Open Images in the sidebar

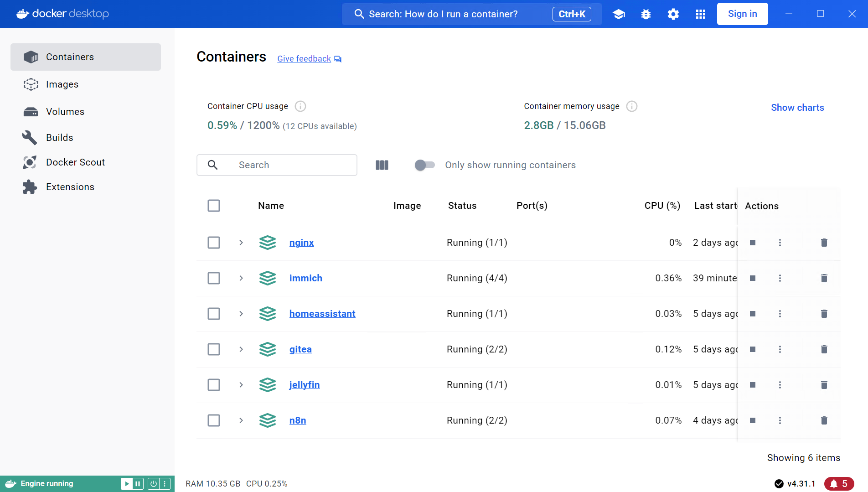click(86, 84)
